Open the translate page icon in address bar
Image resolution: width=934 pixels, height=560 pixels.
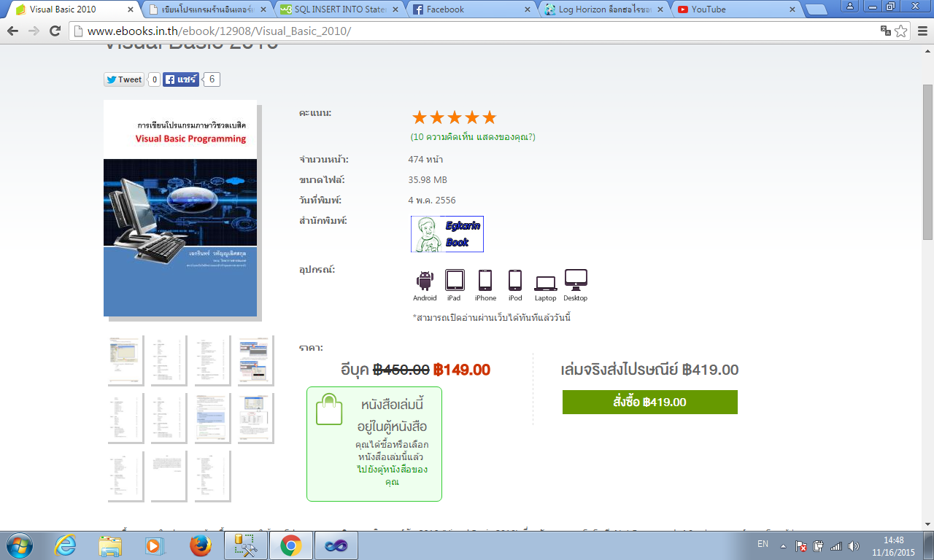(x=886, y=31)
